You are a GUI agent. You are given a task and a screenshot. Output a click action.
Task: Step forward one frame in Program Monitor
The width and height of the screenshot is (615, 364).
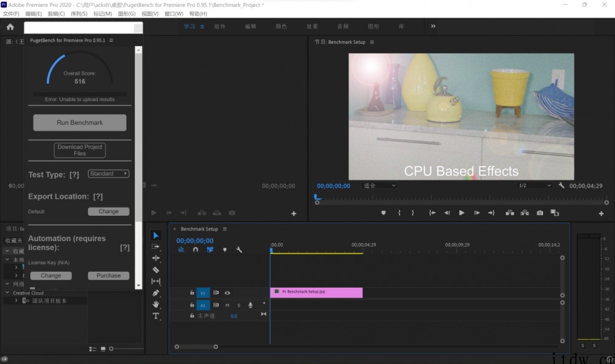pyautogui.click(x=477, y=213)
